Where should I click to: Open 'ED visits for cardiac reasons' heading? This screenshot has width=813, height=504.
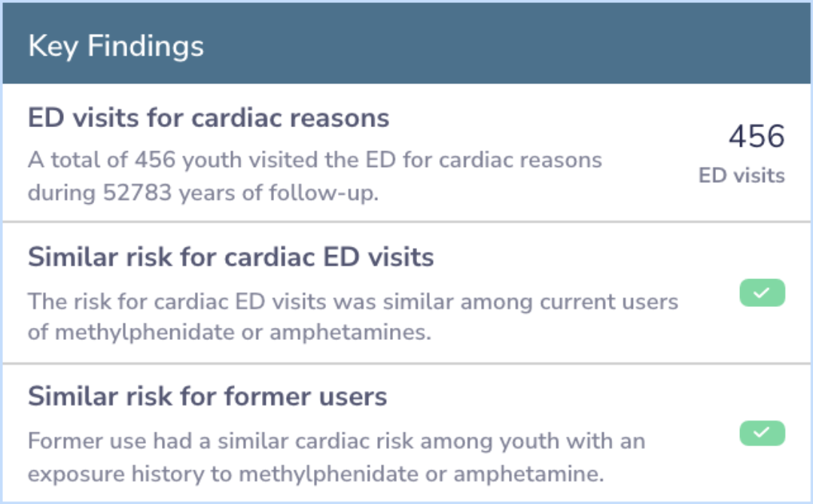209,117
